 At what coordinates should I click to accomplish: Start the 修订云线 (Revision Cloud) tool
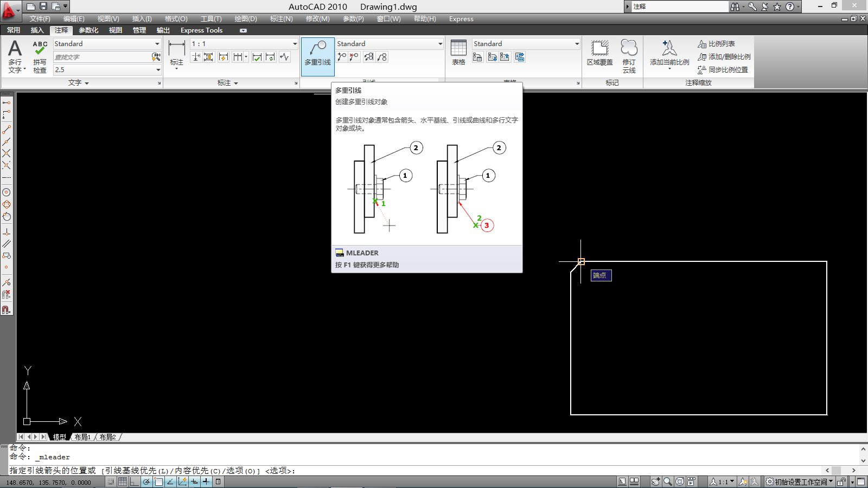click(x=628, y=54)
